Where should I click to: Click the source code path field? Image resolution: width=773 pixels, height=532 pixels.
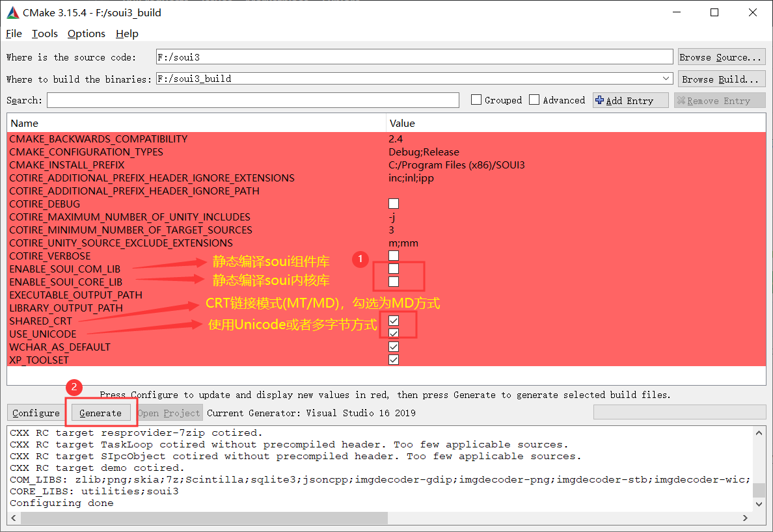[x=414, y=57]
